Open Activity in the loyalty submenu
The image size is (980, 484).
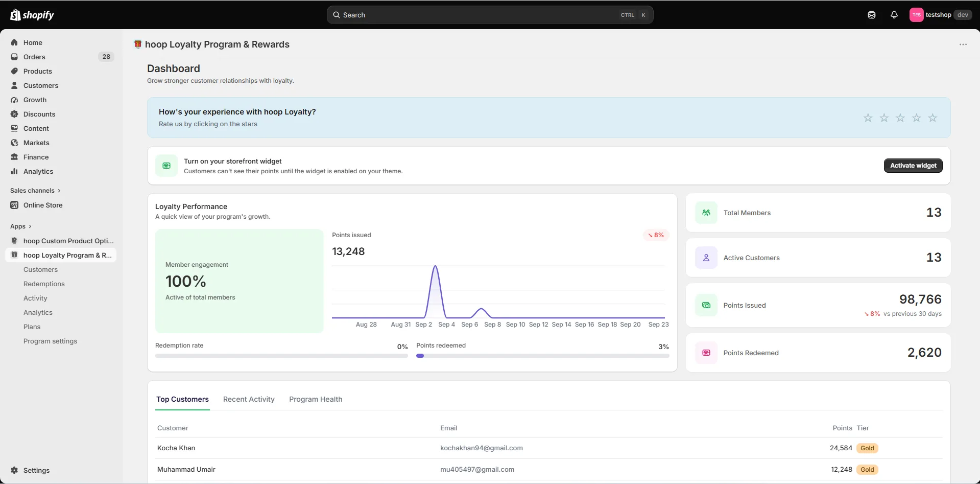(x=35, y=298)
